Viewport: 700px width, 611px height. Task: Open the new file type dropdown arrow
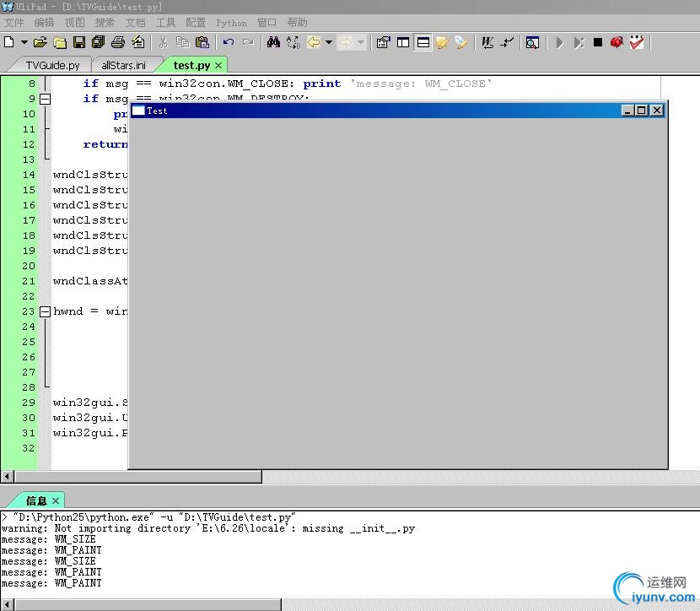click(24, 42)
